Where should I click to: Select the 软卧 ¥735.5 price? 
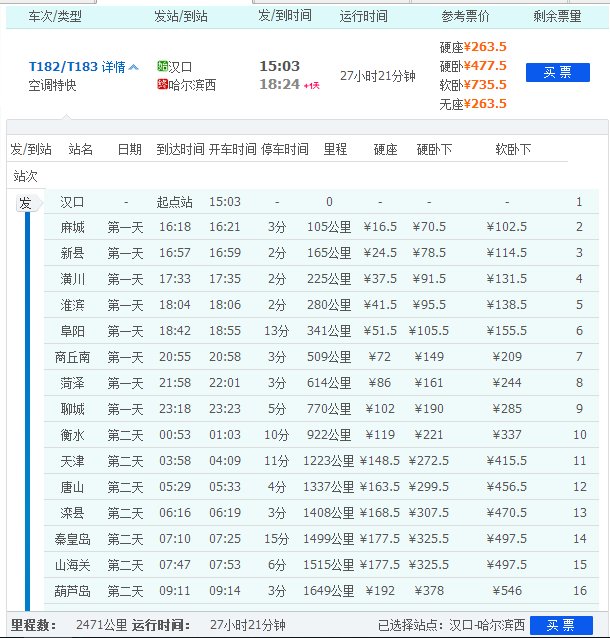pos(473,85)
